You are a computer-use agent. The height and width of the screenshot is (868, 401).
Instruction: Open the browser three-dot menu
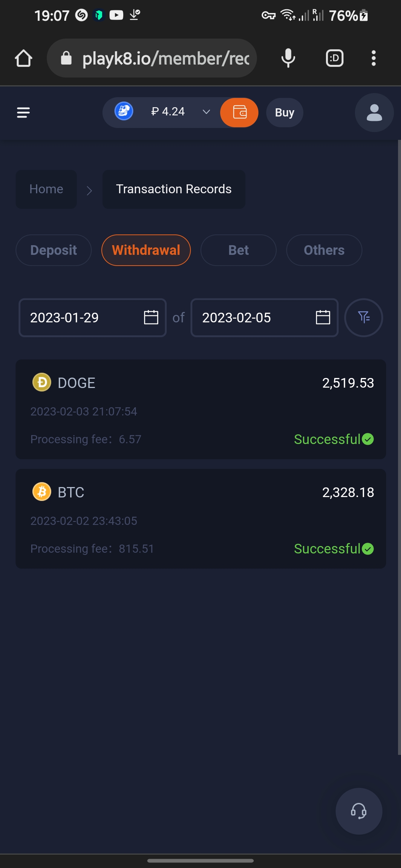point(374,58)
